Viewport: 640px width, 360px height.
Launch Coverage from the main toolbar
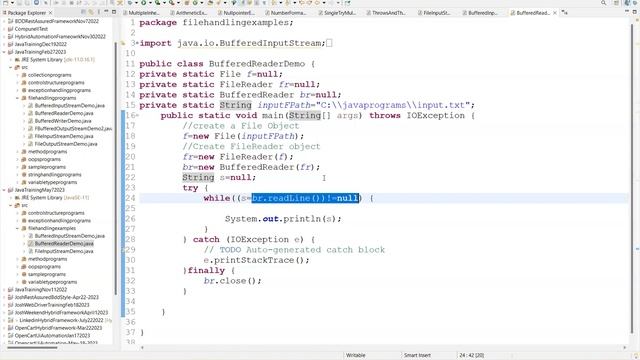(x=157, y=3)
